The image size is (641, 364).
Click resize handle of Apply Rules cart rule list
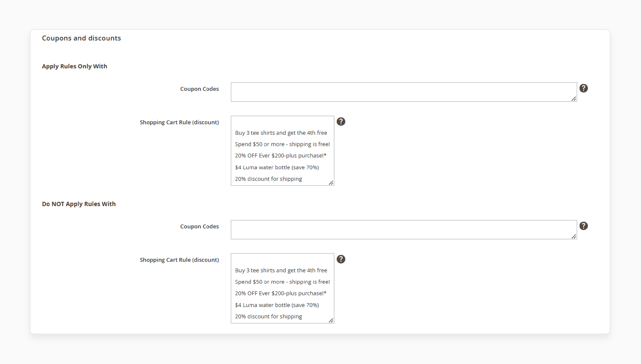coord(331,183)
